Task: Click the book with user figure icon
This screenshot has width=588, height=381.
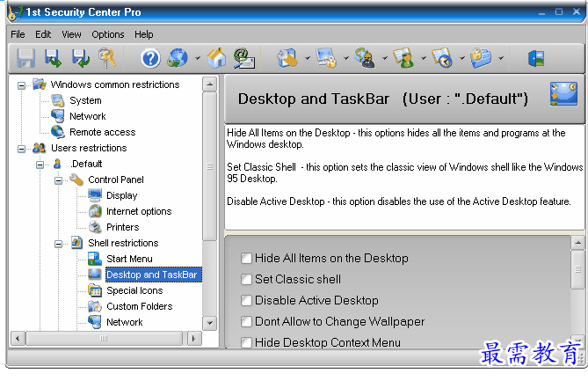Action: tap(403, 58)
